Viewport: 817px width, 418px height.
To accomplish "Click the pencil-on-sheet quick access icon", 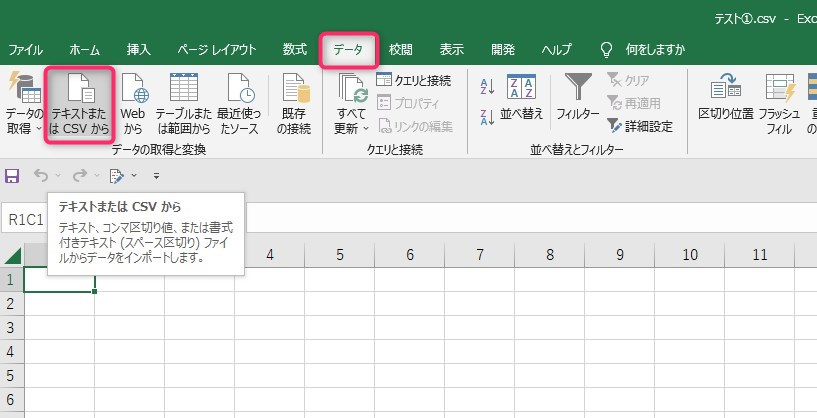I will coord(117,176).
